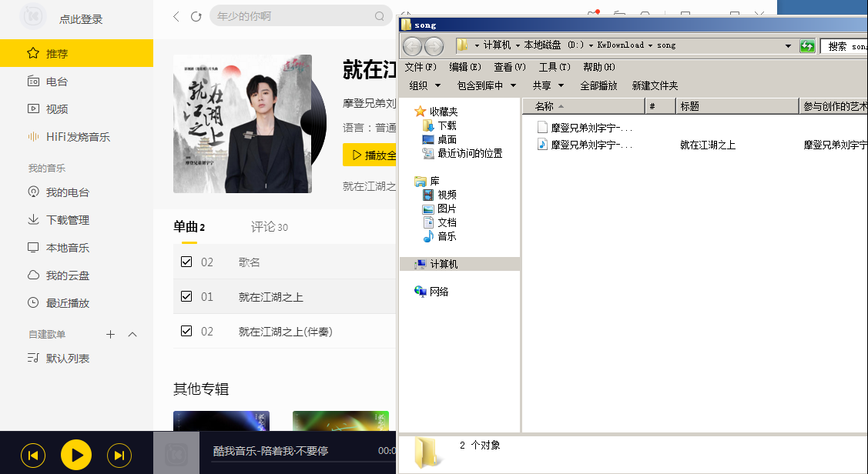Image resolution: width=868 pixels, height=474 pixels.
Task: Collapse the 自建歌单 section
Action: [132, 334]
